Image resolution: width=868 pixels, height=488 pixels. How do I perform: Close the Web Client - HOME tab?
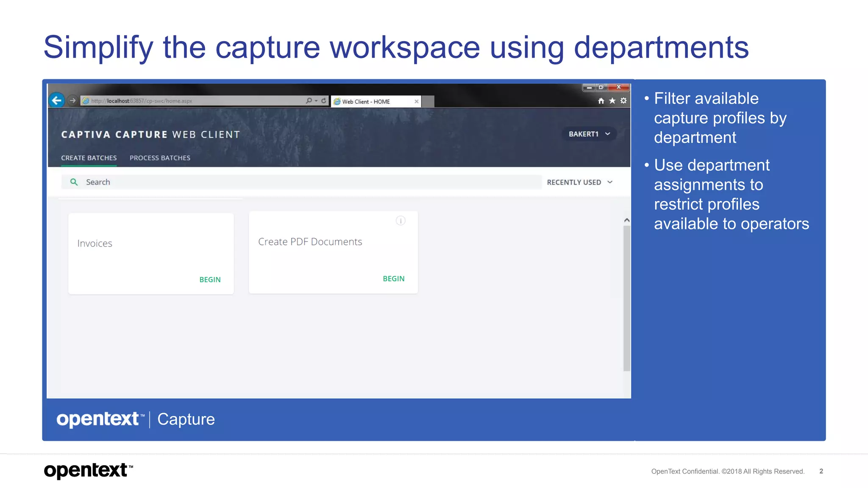tap(417, 102)
